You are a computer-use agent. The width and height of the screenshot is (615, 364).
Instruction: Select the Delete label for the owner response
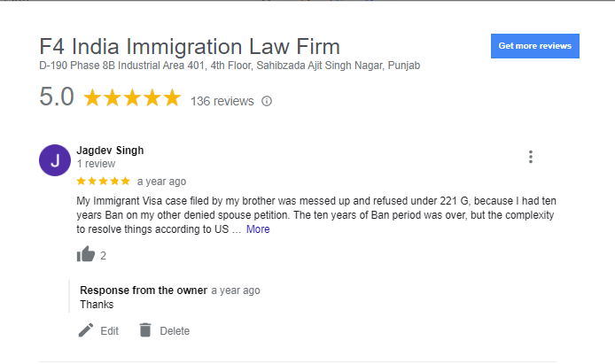[175, 331]
